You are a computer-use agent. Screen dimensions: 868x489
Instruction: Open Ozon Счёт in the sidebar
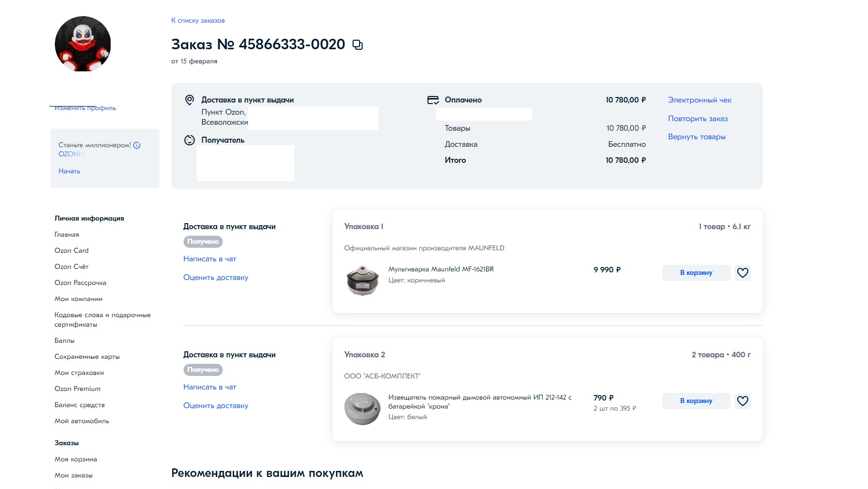pyautogui.click(x=71, y=267)
